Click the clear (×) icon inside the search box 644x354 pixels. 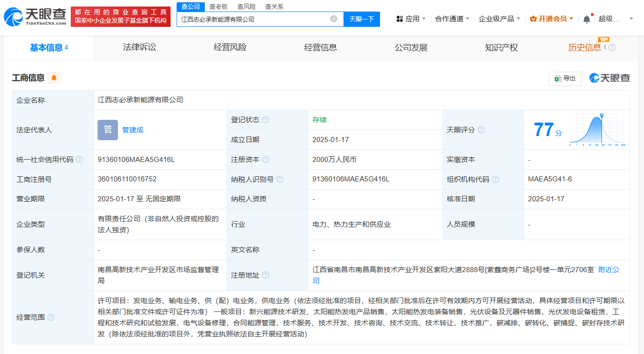point(334,19)
